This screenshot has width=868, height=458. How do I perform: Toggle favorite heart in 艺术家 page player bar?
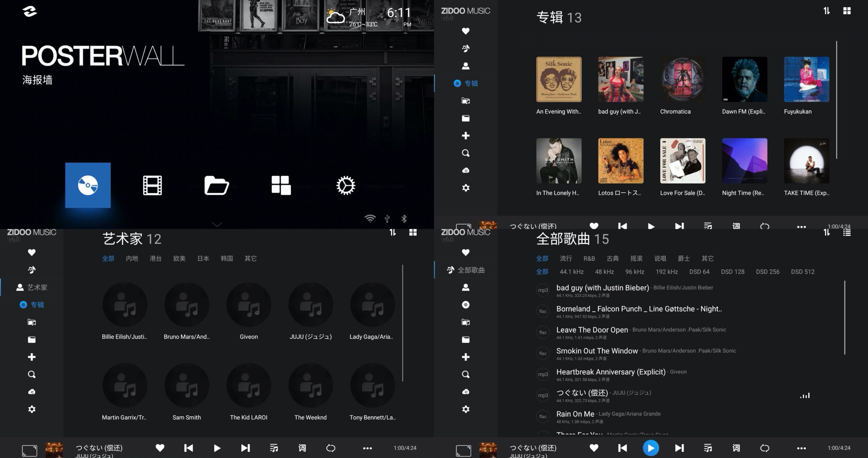click(160, 448)
